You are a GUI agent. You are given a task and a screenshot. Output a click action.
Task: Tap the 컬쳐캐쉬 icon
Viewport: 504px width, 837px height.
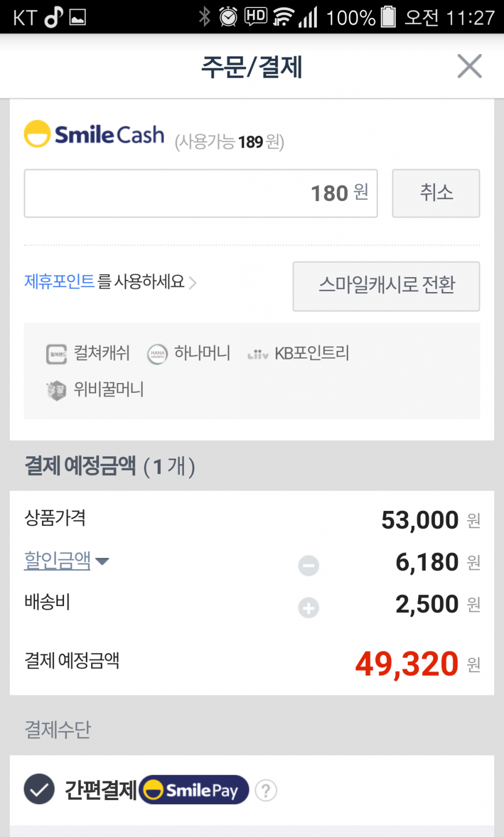pyautogui.click(x=56, y=354)
